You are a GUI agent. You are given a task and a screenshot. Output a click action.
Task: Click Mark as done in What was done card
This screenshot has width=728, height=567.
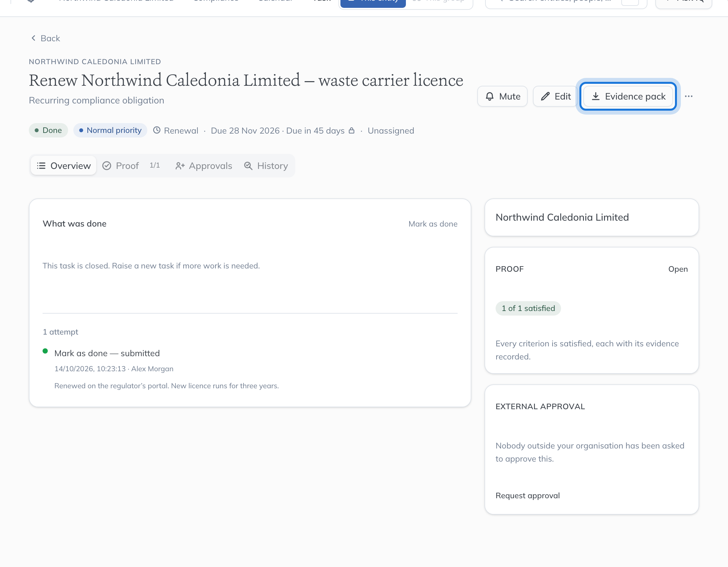[433, 224]
